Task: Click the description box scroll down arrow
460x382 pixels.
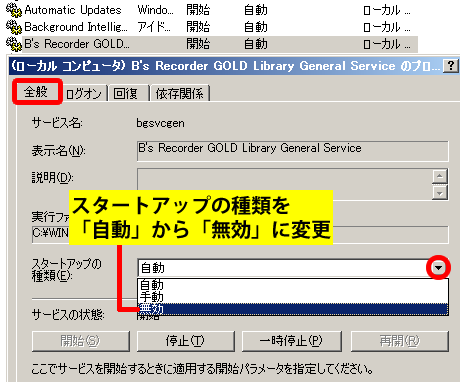Action: click(440, 193)
